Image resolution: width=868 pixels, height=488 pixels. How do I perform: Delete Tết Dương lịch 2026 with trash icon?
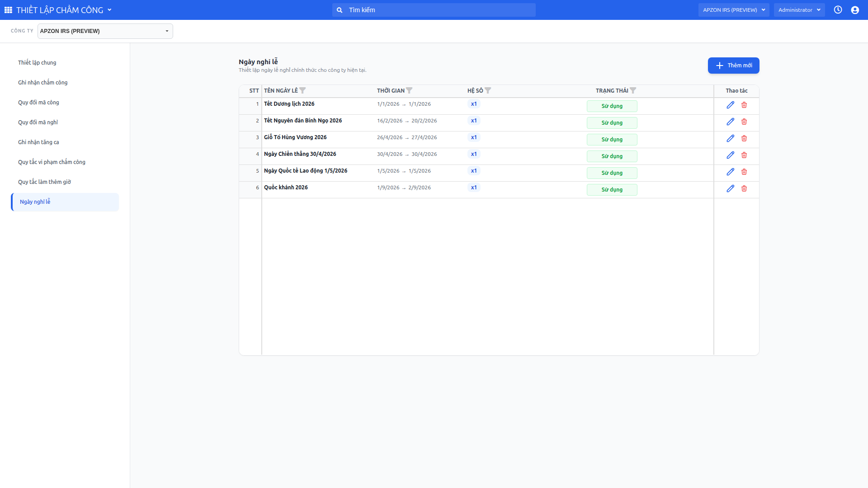(x=744, y=105)
